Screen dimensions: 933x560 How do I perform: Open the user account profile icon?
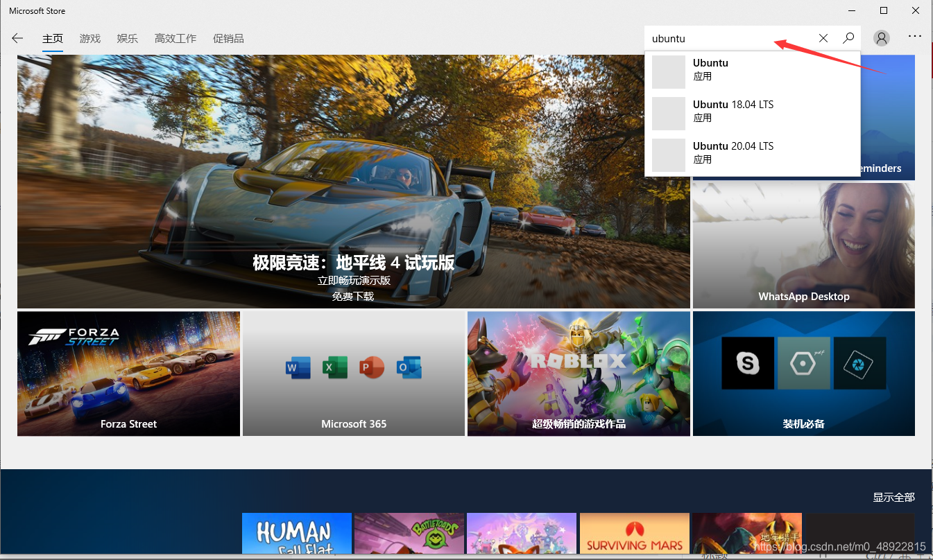click(882, 38)
